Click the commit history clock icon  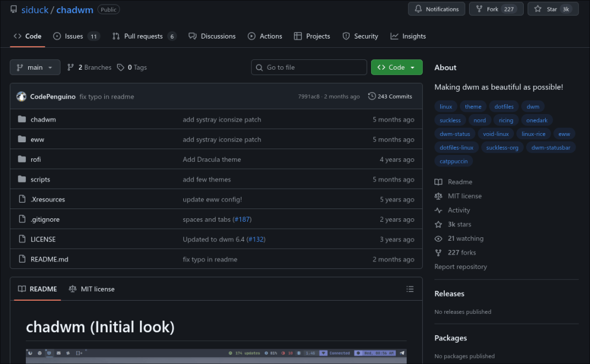click(372, 96)
